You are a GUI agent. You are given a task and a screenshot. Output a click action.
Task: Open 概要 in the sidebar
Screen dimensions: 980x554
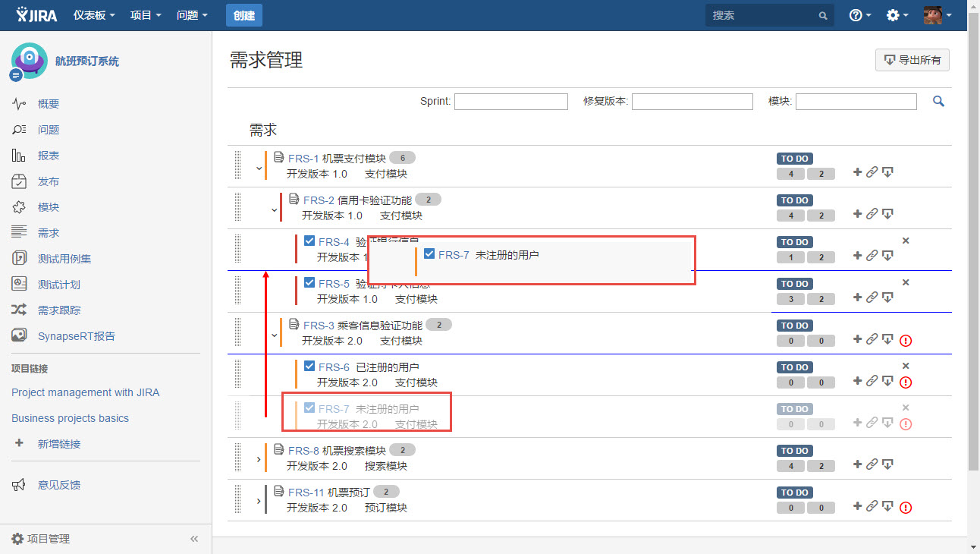[x=49, y=104]
